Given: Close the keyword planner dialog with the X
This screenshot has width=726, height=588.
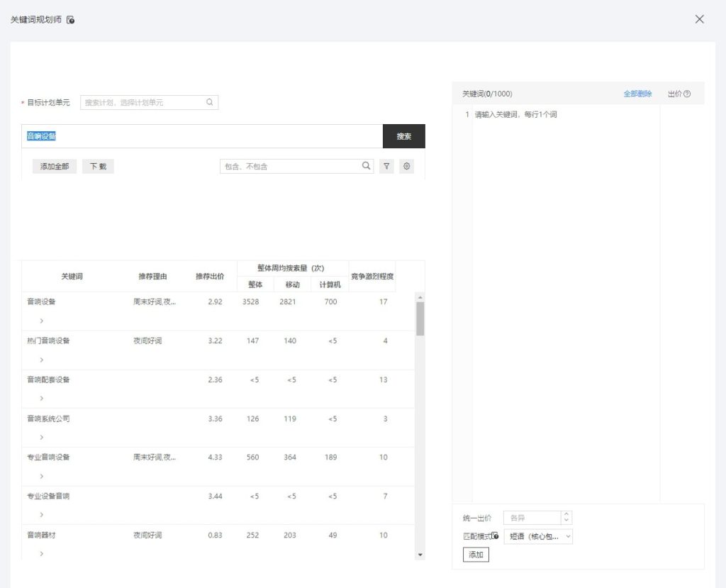Looking at the screenshot, I should click(700, 19).
